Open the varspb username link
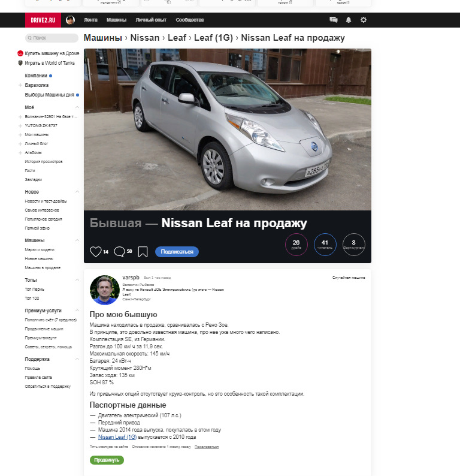Screen dimensions: 460x476 pos(131,278)
